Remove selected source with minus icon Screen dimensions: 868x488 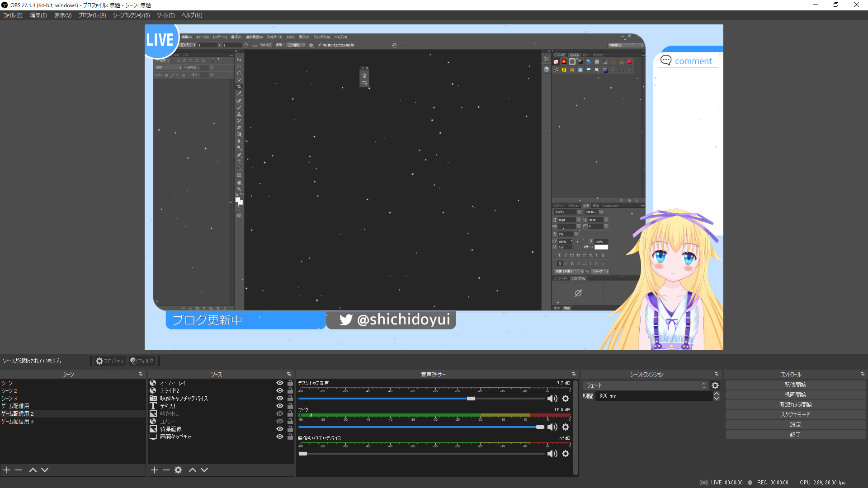166,470
